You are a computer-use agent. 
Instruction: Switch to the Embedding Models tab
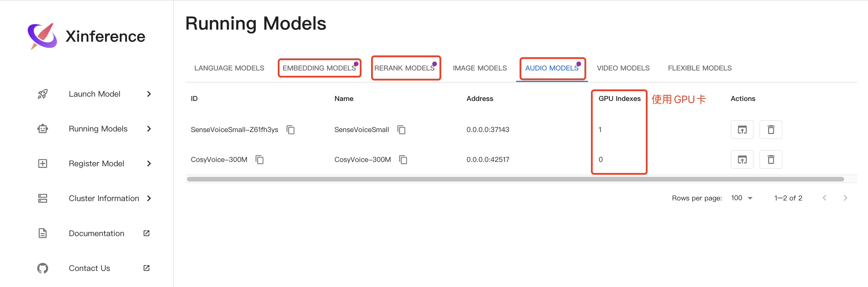[319, 68]
